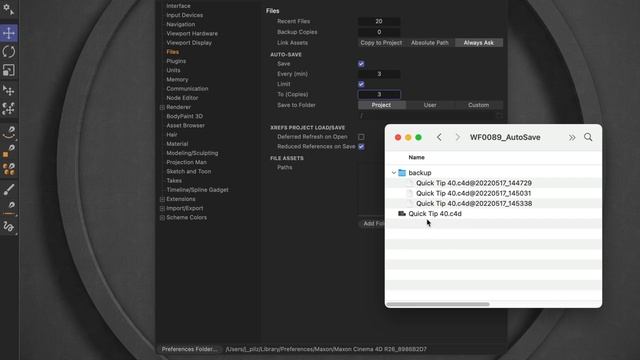Screen dimensions: 640x360
Task: Select the Rotate tool in left toolbar
Action: point(9,52)
